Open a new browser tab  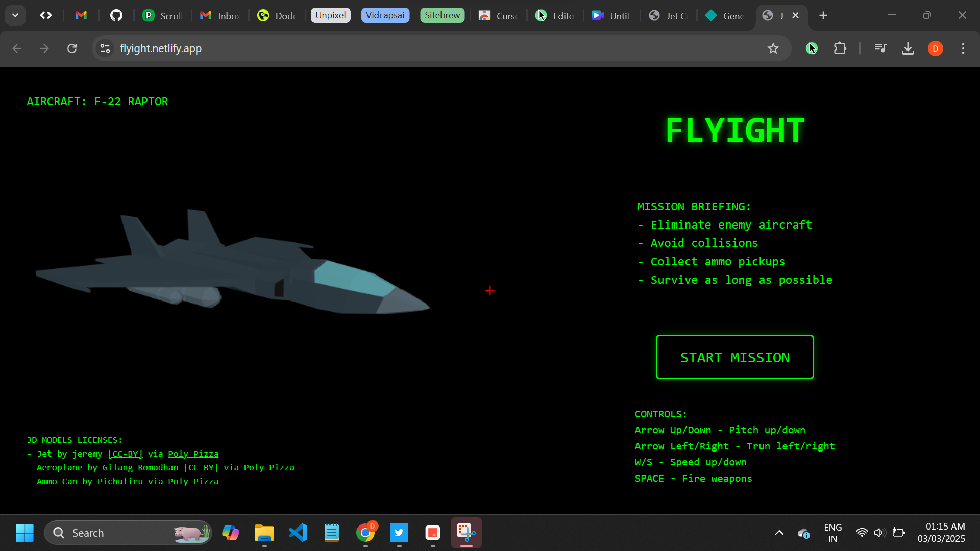click(x=823, y=15)
